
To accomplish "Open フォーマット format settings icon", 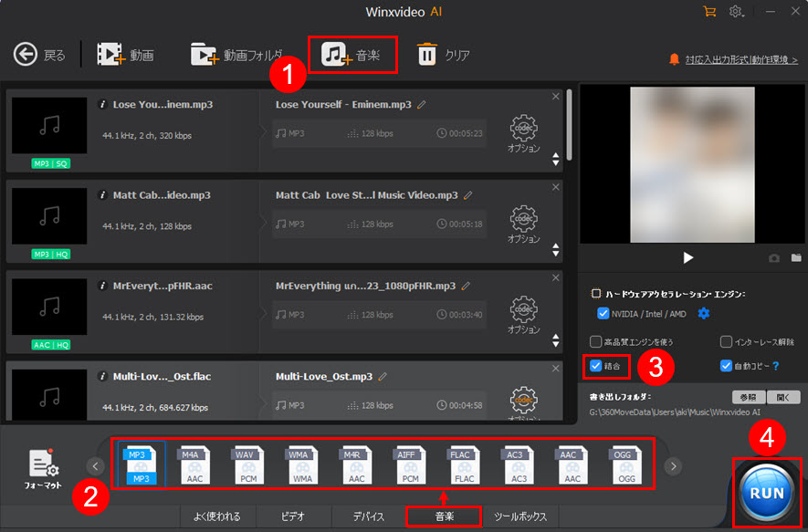I will tap(43, 469).
